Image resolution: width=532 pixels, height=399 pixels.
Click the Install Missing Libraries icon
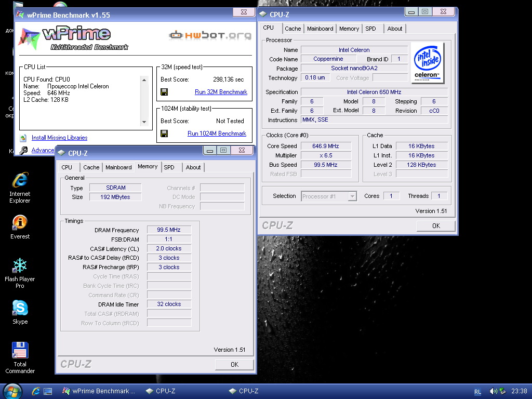click(x=23, y=138)
